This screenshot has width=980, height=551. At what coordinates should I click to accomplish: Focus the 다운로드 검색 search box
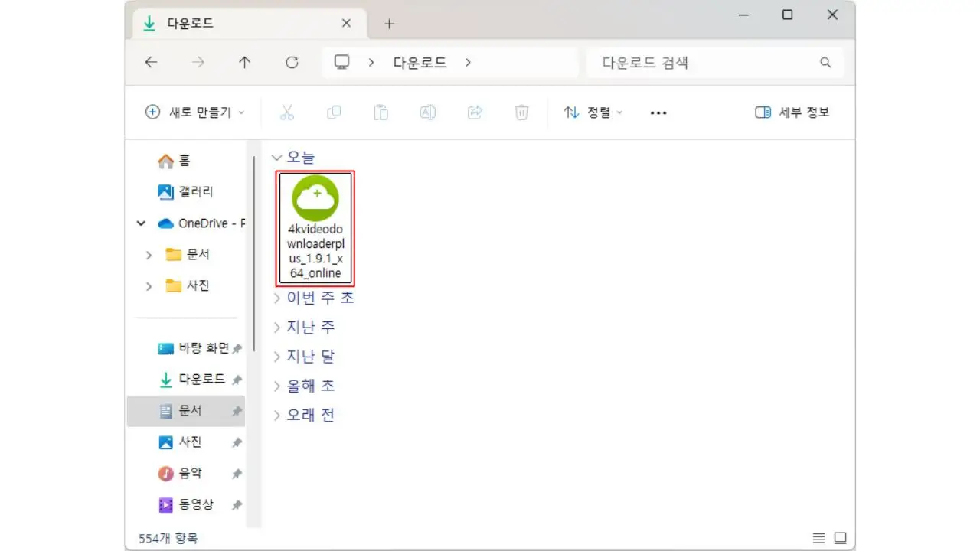(715, 63)
